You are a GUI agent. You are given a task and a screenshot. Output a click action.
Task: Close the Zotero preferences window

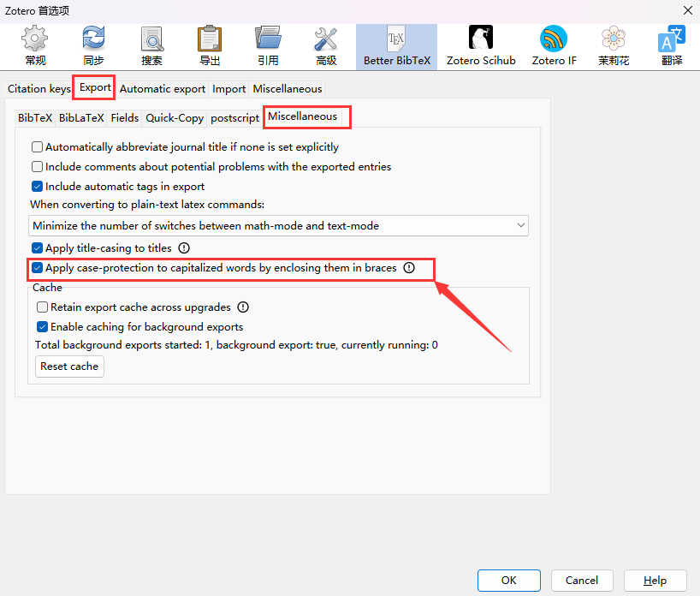pyautogui.click(x=687, y=10)
